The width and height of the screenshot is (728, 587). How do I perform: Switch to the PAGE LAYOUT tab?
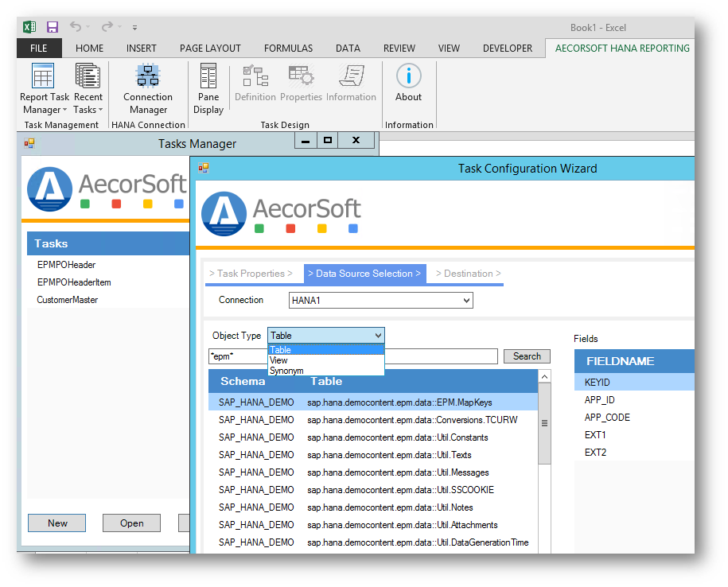210,49
